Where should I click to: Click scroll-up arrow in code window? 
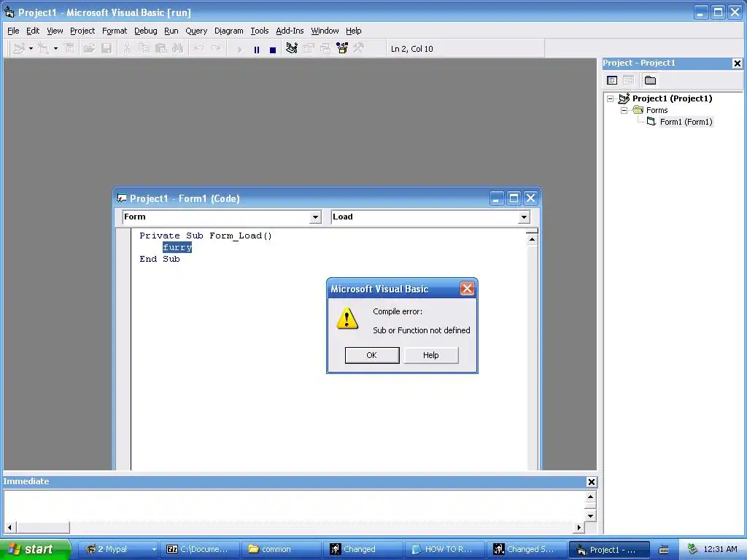pos(532,239)
